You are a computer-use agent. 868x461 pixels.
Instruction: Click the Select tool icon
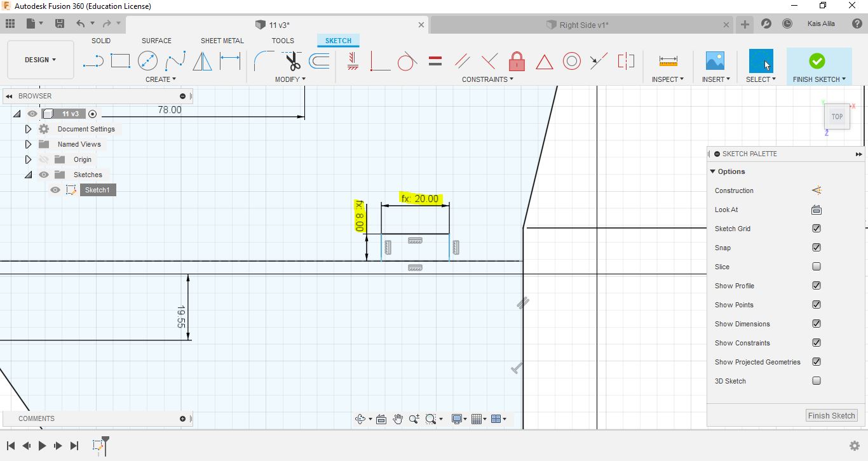click(x=761, y=61)
